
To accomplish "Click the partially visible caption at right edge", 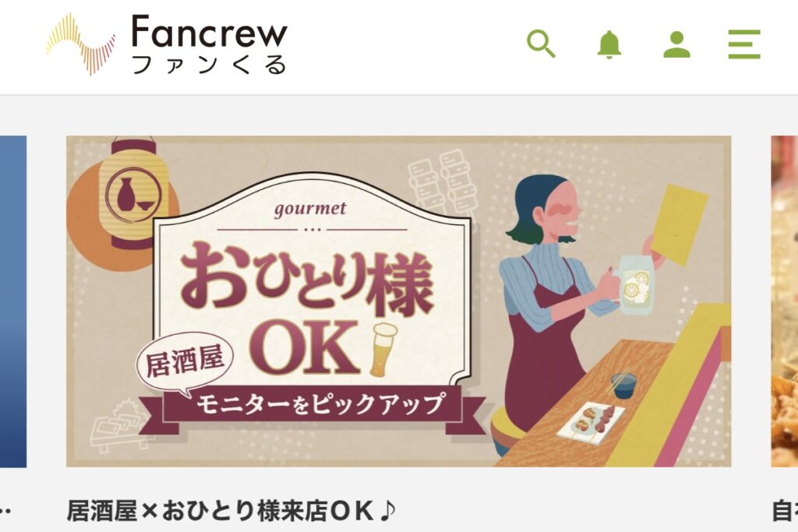I will tap(785, 511).
